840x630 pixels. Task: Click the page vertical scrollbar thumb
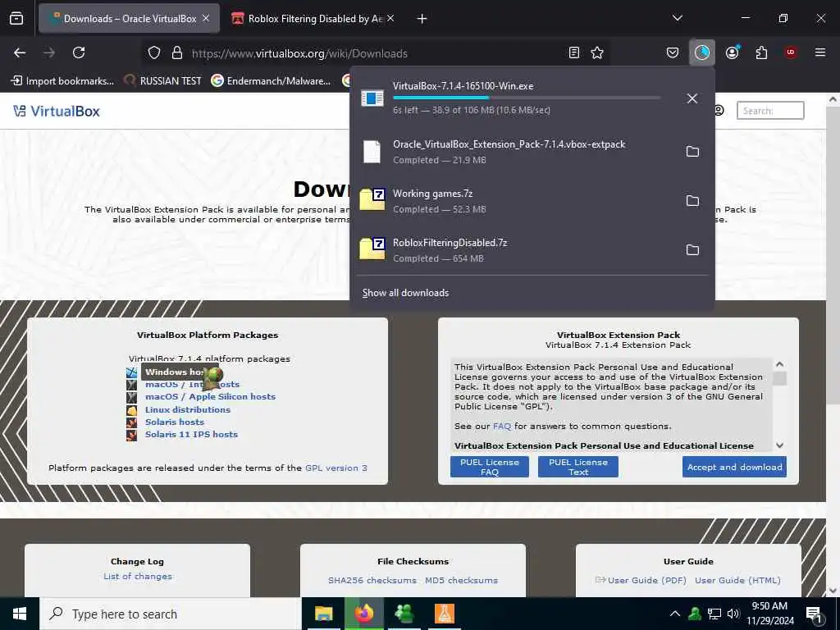coord(833,256)
